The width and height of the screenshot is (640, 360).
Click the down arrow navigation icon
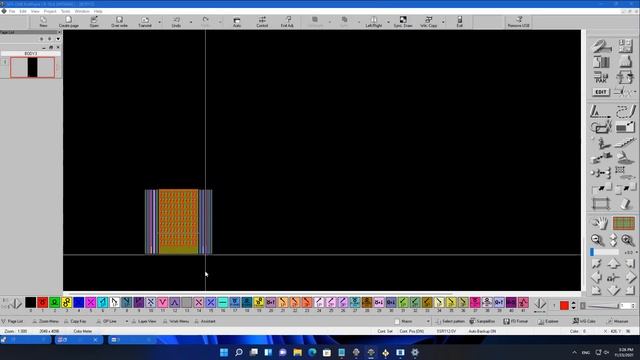pyautogui.click(x=613, y=290)
